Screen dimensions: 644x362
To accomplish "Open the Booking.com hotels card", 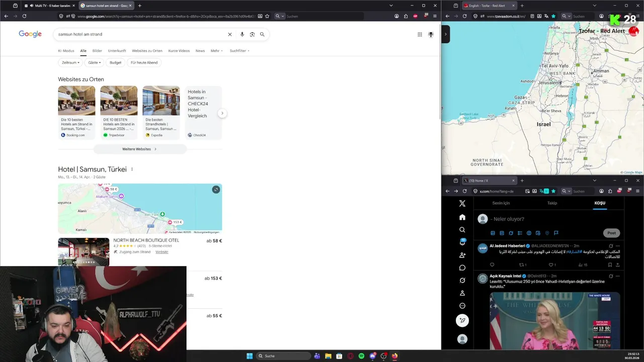I will (x=76, y=113).
